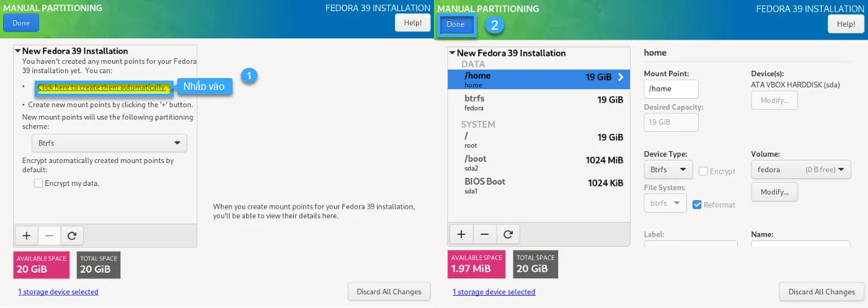Screen dimensions: 868x308
Task: Select the BIOS Boot sda1 entry
Action: click(538, 185)
